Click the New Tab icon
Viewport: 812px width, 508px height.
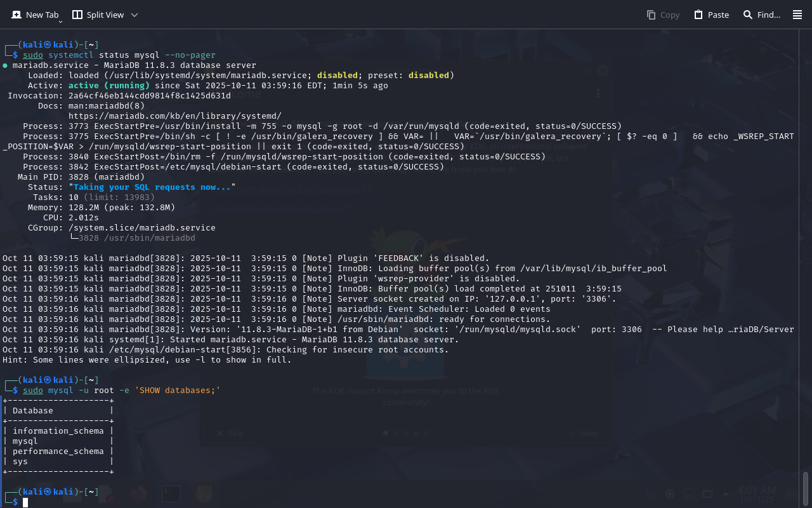(16, 15)
